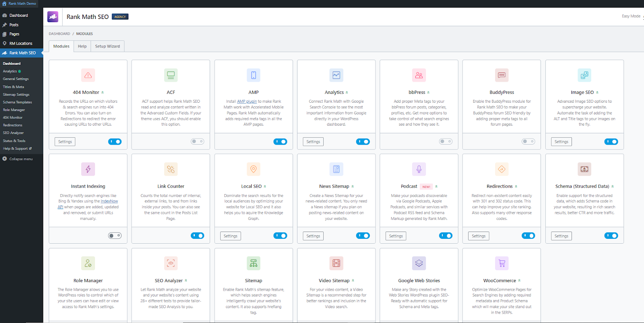Click the BuddyPress module icon
644x323 pixels.
[x=502, y=75]
